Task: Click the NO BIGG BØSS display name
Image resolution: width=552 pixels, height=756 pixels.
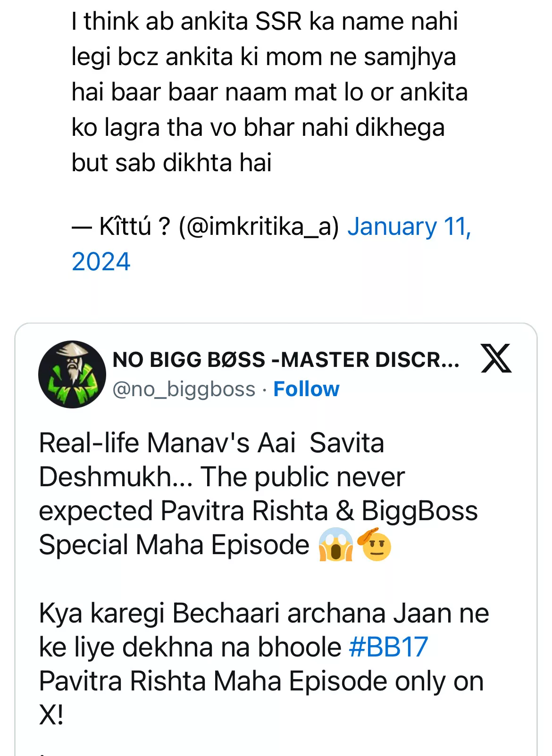Action: click(286, 360)
